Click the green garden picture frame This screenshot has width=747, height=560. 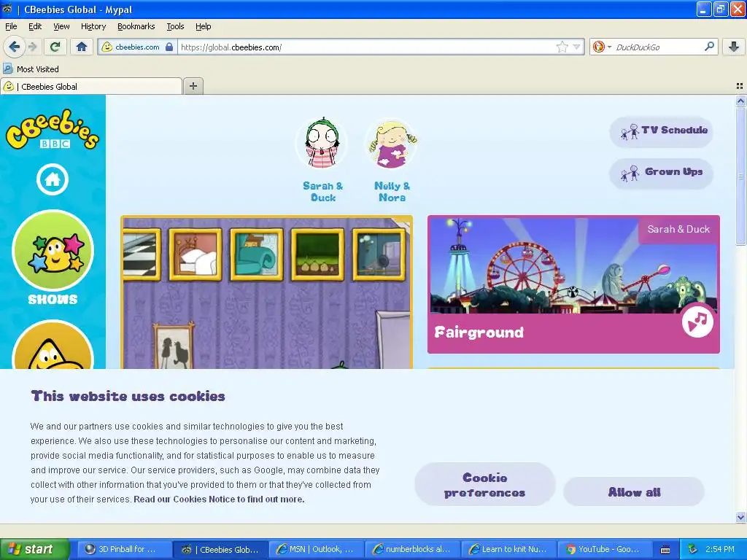[x=317, y=254]
